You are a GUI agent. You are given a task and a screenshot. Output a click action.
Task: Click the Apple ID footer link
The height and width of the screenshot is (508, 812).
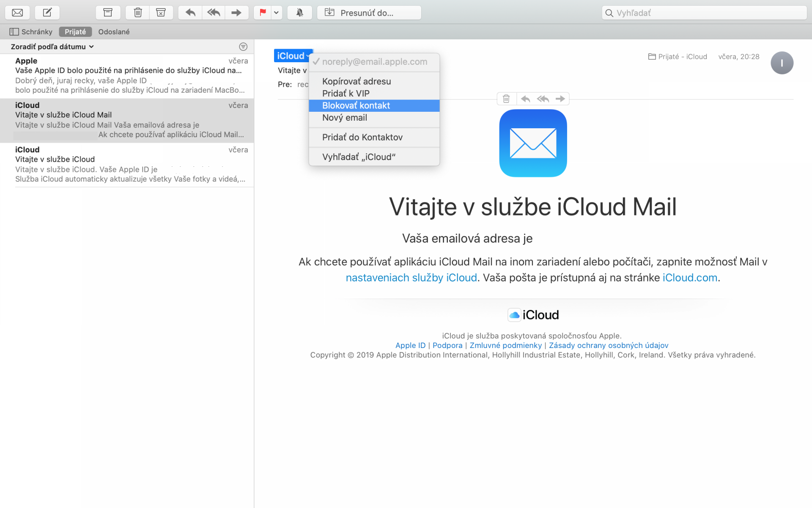410,345
